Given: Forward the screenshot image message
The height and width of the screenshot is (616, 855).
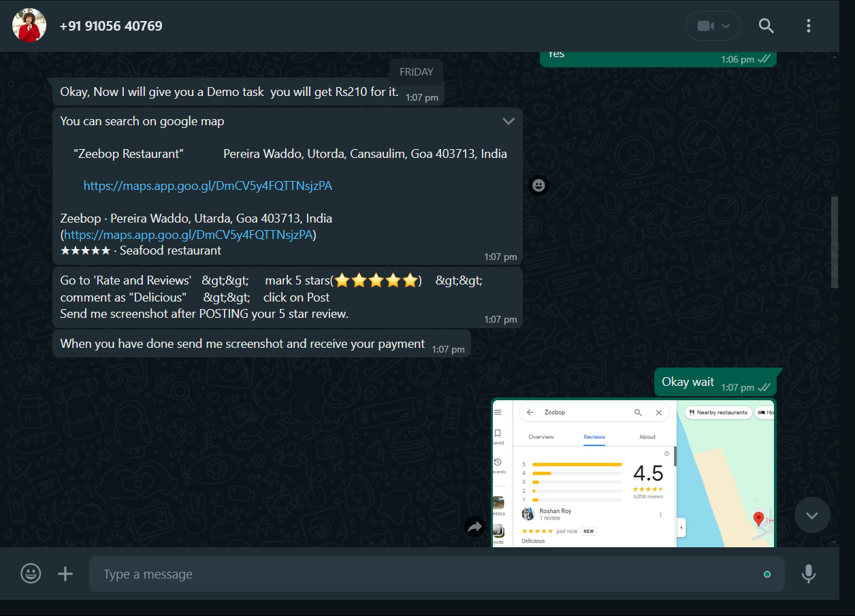Looking at the screenshot, I should pos(474,526).
